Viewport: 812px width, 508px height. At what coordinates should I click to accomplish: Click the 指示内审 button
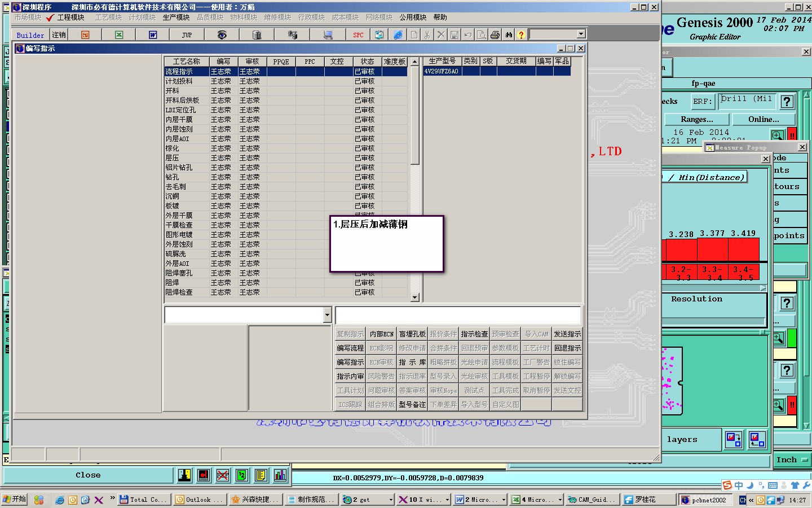(351, 376)
